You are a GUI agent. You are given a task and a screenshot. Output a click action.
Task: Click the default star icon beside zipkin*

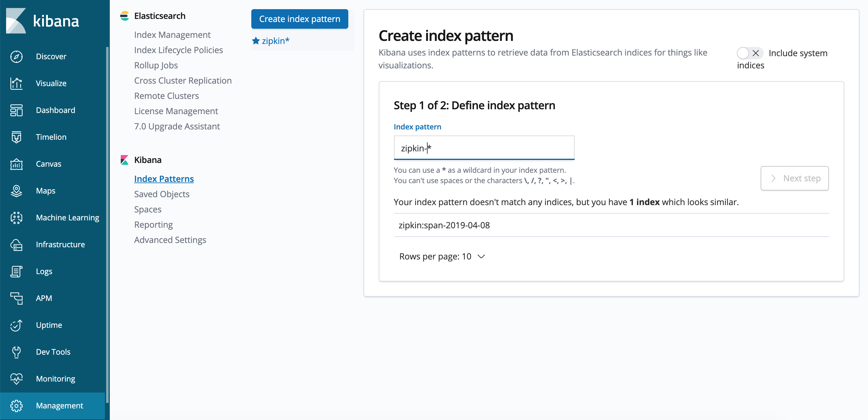click(256, 41)
